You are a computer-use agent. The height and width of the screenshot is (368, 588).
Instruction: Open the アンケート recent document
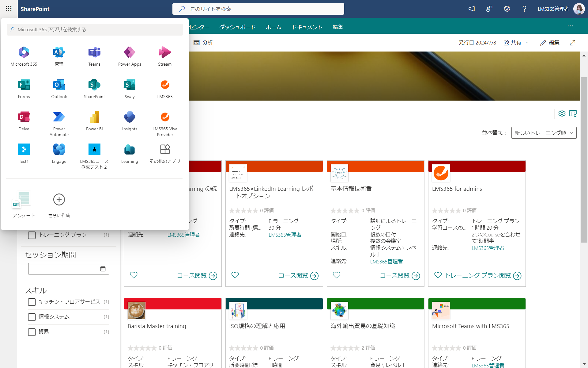coord(24,204)
